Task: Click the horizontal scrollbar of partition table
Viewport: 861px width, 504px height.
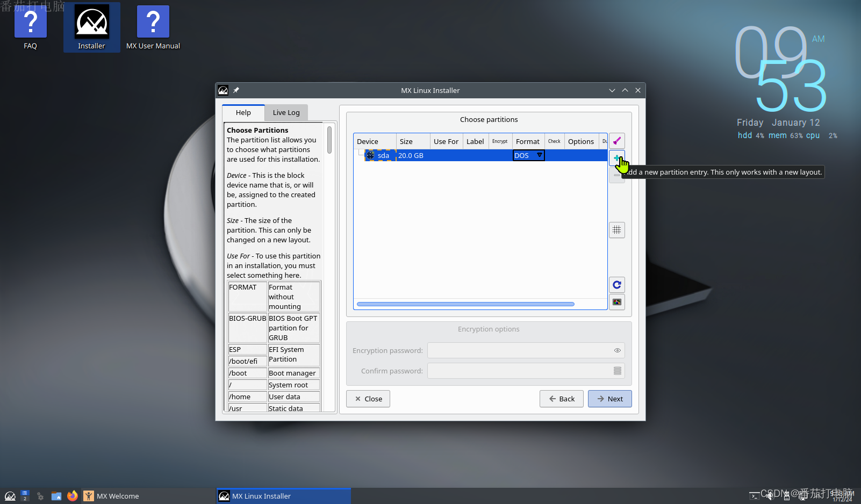Action: click(465, 304)
